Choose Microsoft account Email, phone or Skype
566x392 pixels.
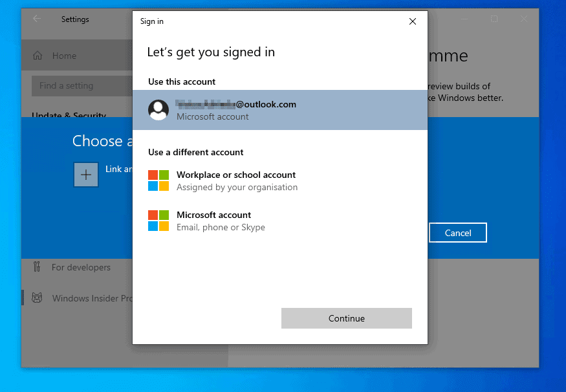pos(280,221)
